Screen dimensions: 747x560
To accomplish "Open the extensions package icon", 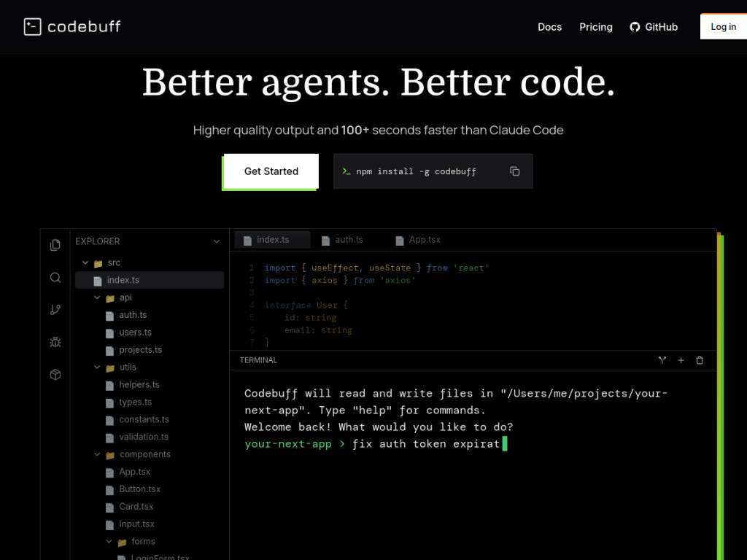I will pos(55,374).
